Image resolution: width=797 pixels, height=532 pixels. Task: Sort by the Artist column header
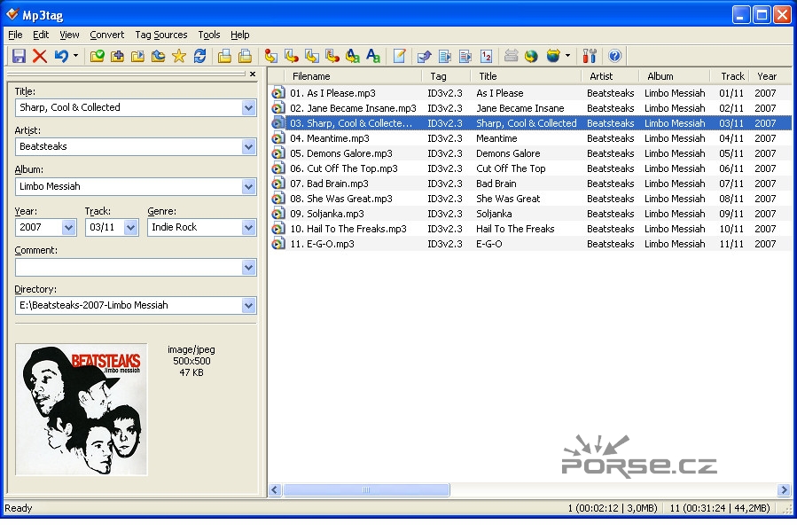[610, 76]
